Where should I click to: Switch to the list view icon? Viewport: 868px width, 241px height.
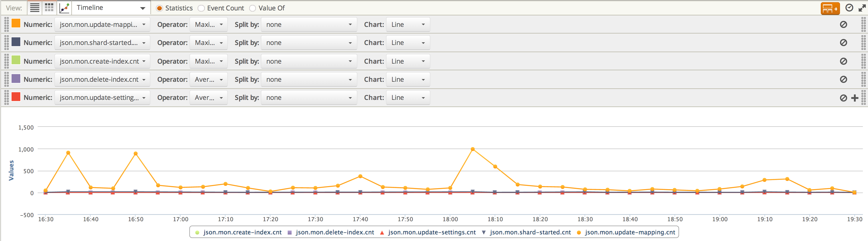(x=34, y=8)
